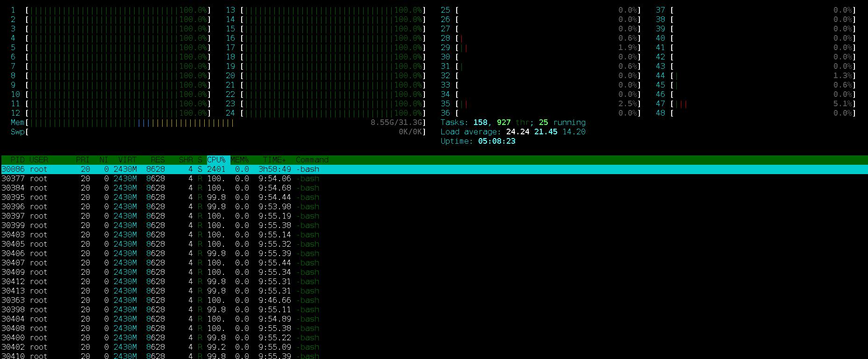Image resolution: width=868 pixels, height=359 pixels.
Task: Select process row with PID 30395
Action: (434, 197)
